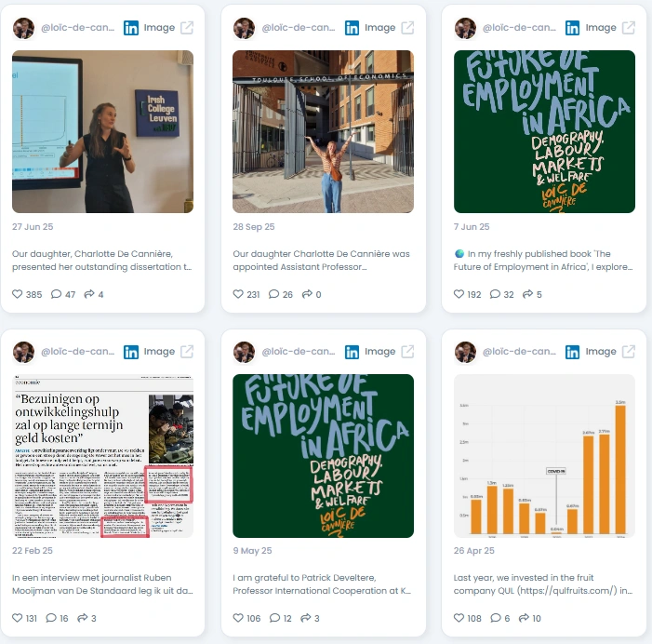Open external link for 26 Apr 25 post
This screenshot has width=652, height=644.
coord(629,352)
